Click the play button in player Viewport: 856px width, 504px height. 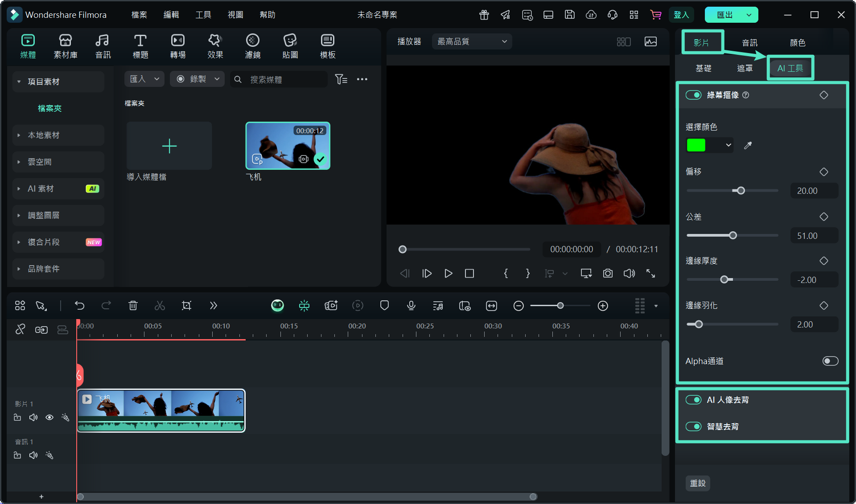[x=448, y=273]
